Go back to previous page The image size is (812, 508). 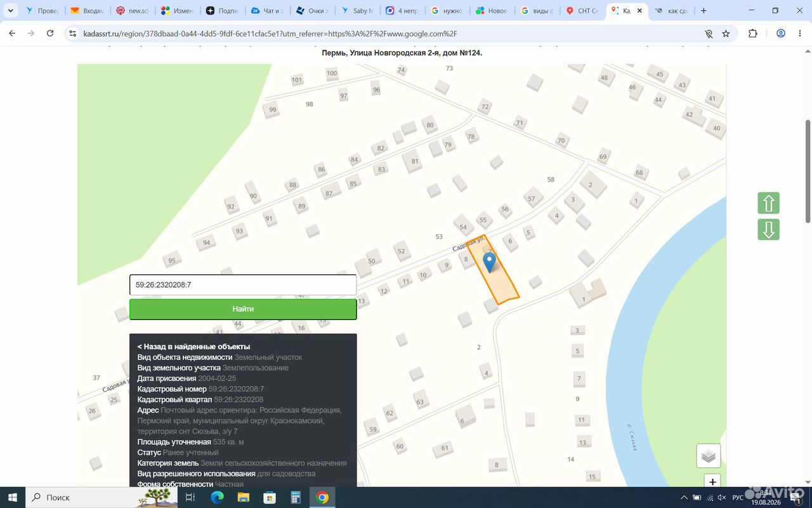tap(12, 34)
